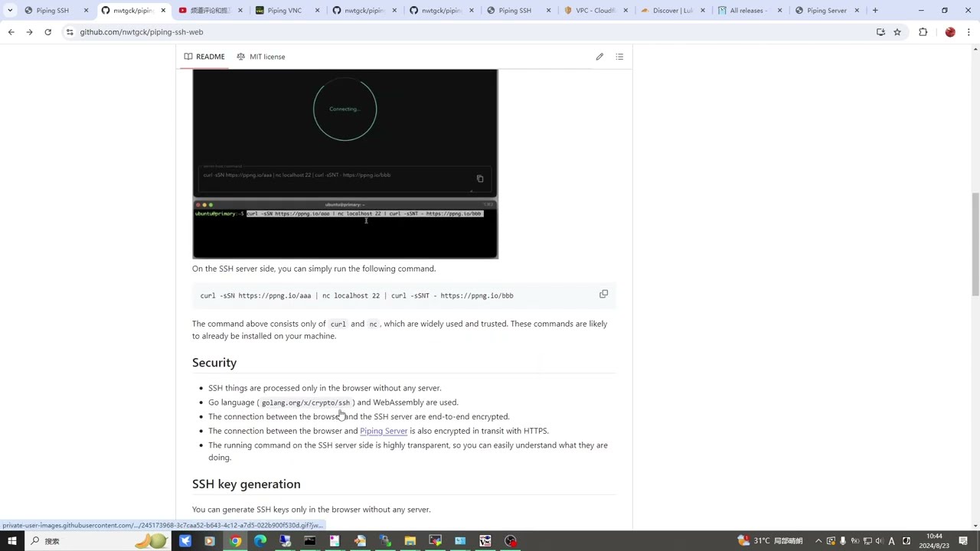This screenshot has height=551, width=980.
Task: Go forward to the next page
Action: (x=29, y=32)
